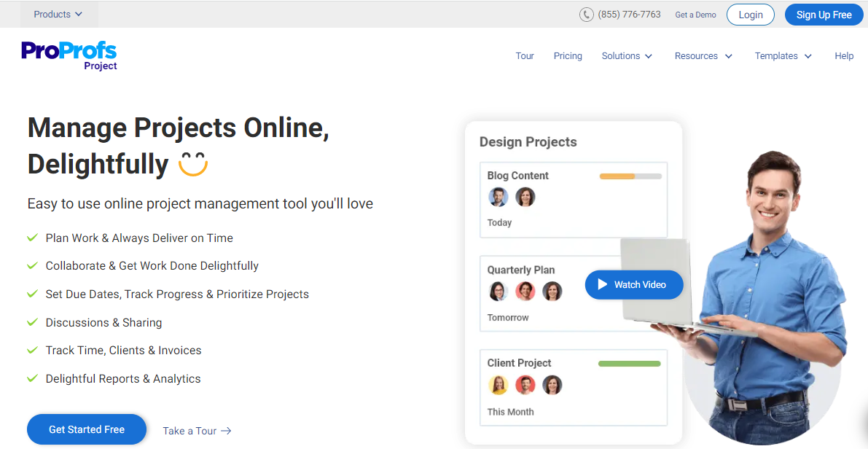The image size is (868, 449).
Task: Click the blonde avatar in Client Project
Action: (x=498, y=384)
